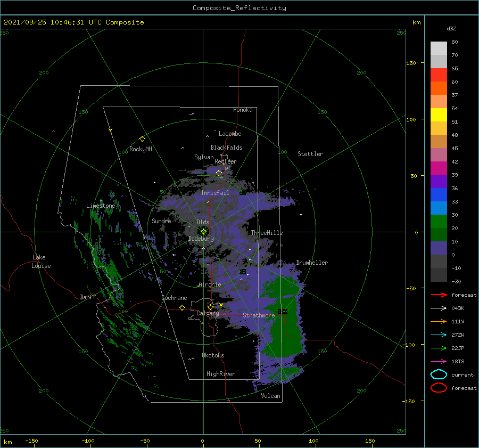
Task: Click the Vulcan label
Action: pyautogui.click(x=271, y=396)
